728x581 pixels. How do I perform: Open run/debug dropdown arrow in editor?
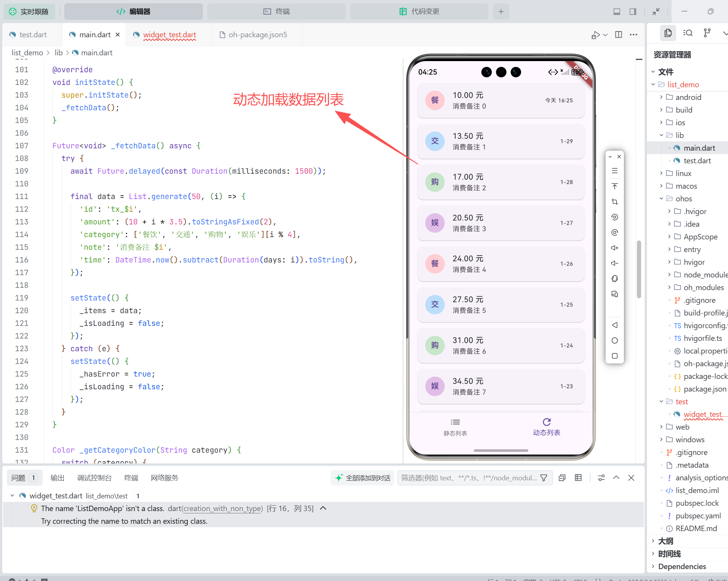pos(606,35)
